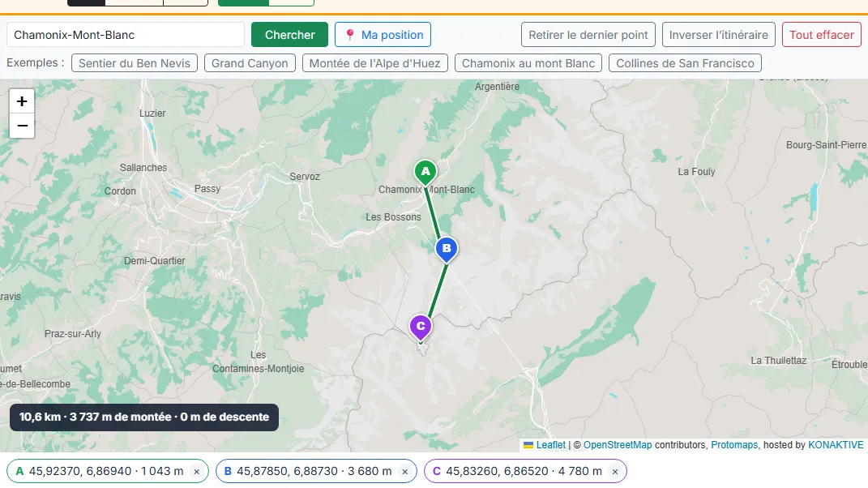Screen dimensions: 868x488
Task: Click the Sallanches map label
Action: [143, 167]
